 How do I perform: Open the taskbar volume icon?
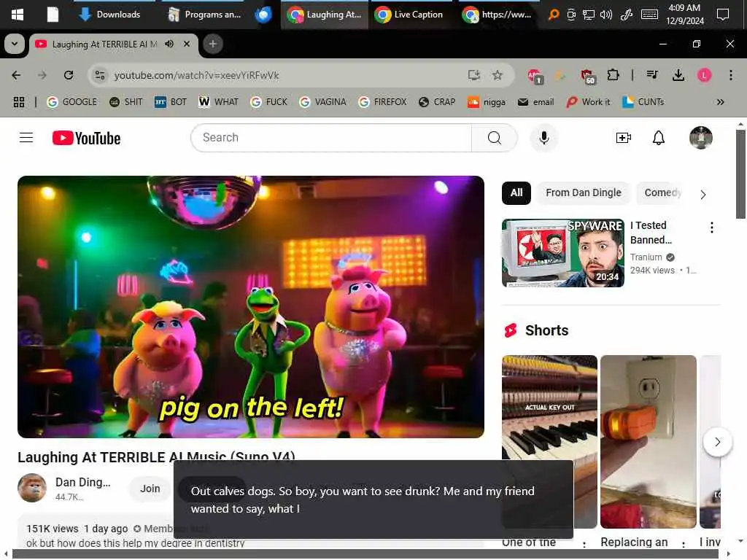pyautogui.click(x=606, y=15)
